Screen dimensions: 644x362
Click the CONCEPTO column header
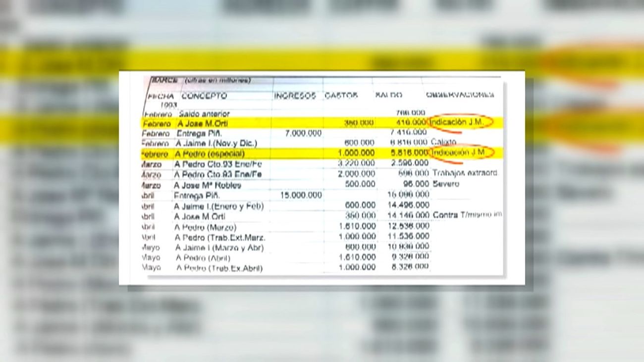(x=204, y=96)
